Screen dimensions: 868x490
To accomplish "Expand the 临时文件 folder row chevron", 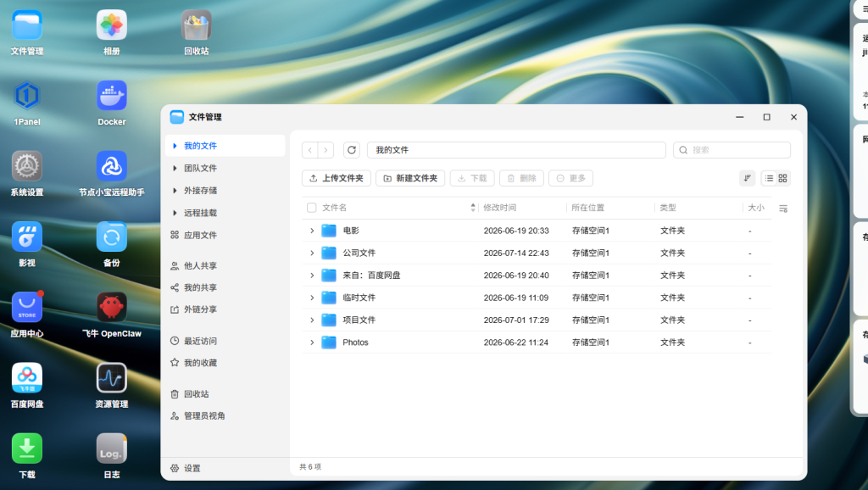I will tap(312, 298).
